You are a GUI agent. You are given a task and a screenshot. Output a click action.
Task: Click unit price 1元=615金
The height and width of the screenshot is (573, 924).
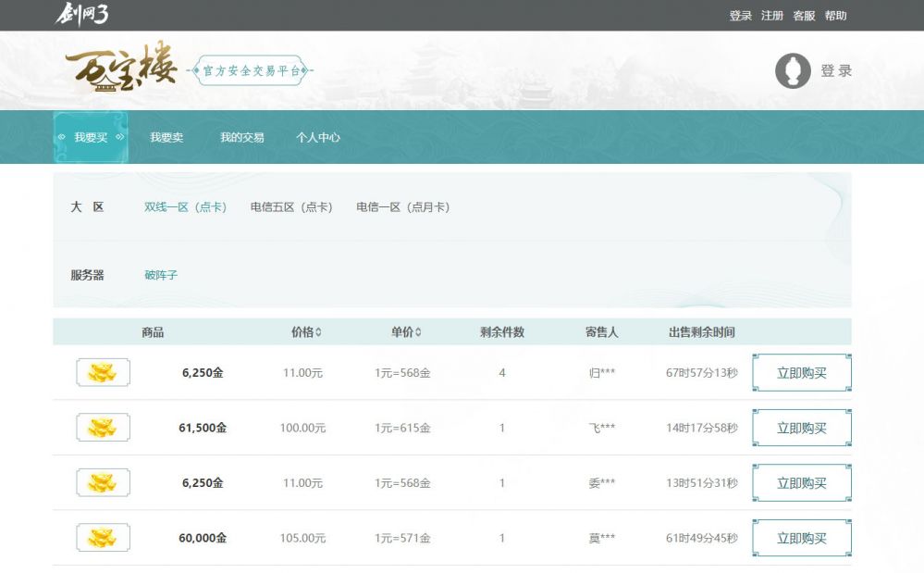(x=402, y=428)
